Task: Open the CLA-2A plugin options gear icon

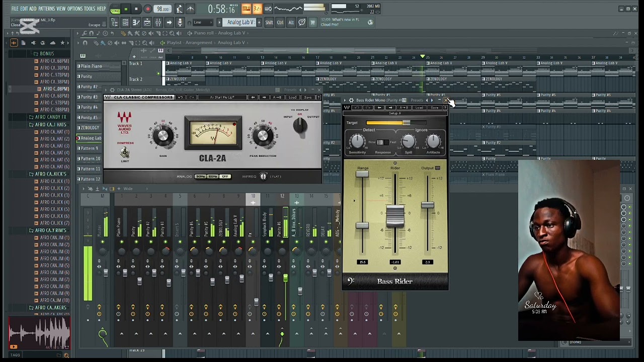Action: (112, 90)
